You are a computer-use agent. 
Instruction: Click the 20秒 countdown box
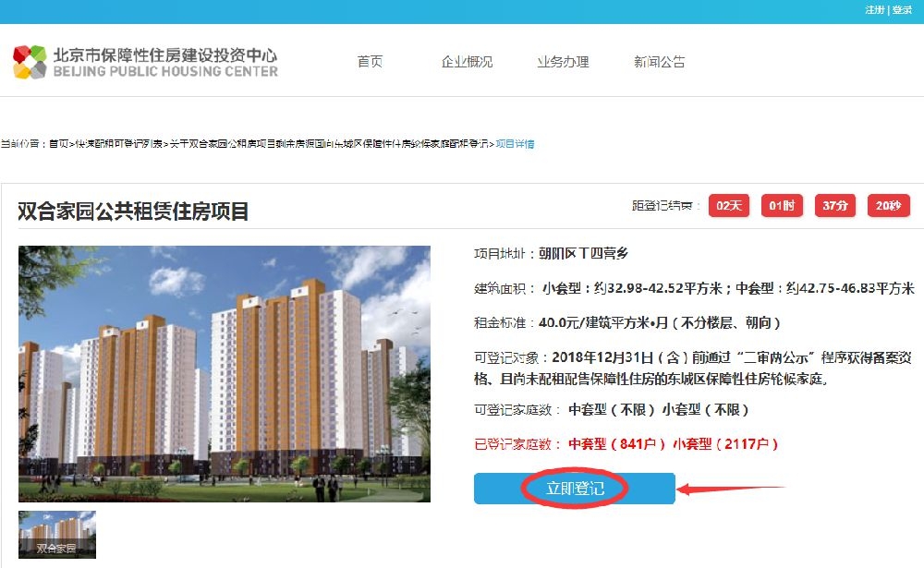point(889,206)
